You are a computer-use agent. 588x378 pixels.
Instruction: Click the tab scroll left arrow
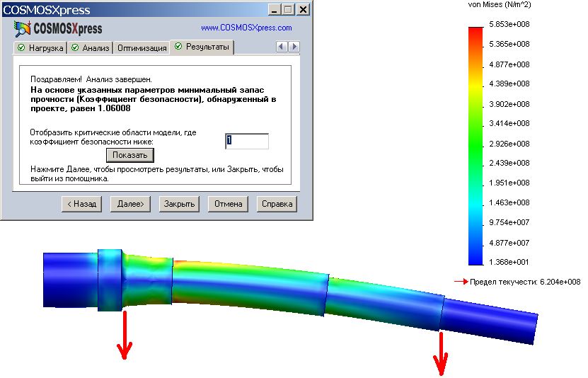282,47
